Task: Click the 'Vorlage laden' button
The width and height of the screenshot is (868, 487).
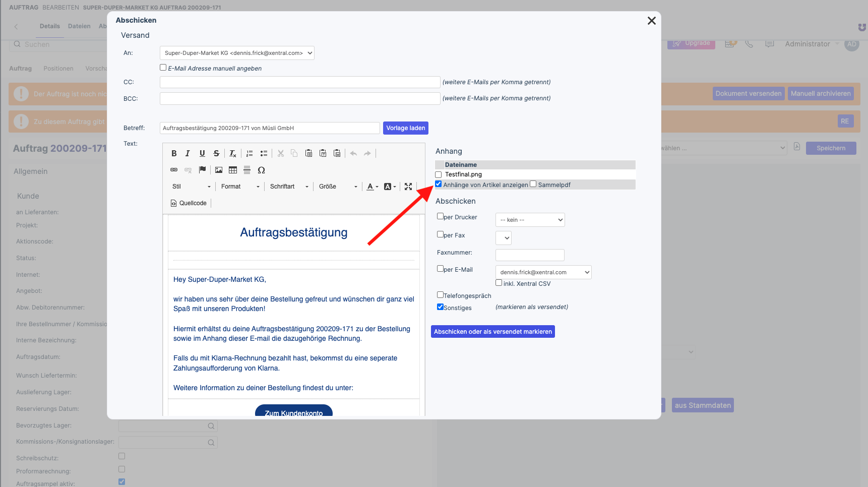Action: pyautogui.click(x=406, y=128)
